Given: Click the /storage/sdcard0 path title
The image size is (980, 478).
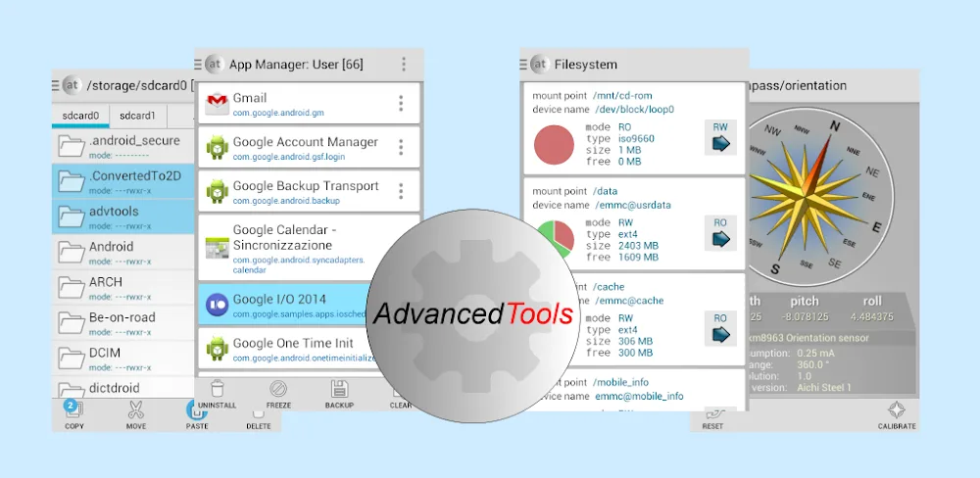Looking at the screenshot, I should pyautogui.click(x=136, y=85).
